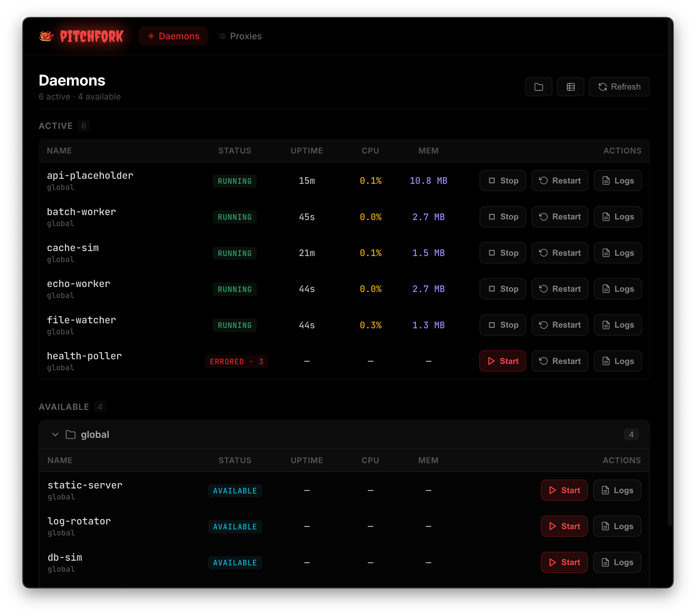This screenshot has height=616, width=696.
Task: Restart the file-watcher daemon
Action: tap(559, 325)
